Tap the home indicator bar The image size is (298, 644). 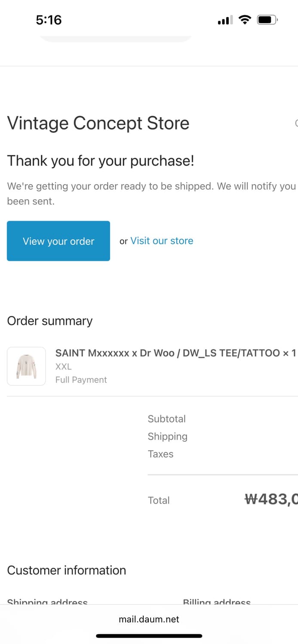coord(149,636)
